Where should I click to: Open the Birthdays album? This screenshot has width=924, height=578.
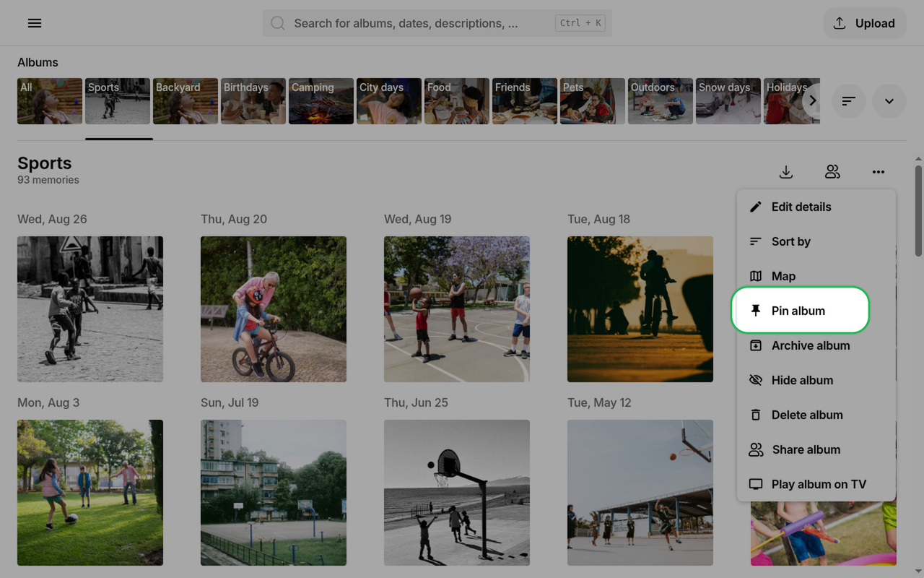(x=253, y=101)
